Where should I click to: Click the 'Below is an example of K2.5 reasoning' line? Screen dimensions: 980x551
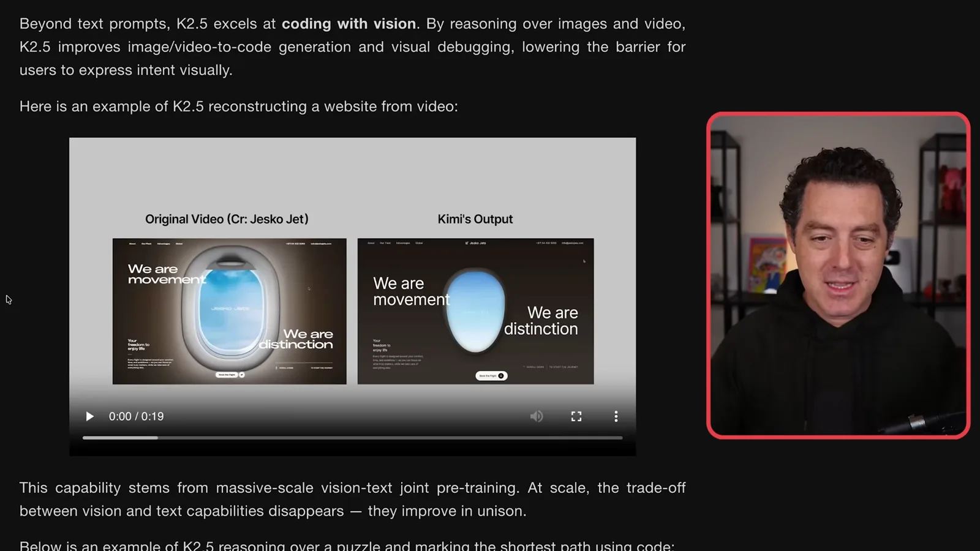(x=347, y=545)
